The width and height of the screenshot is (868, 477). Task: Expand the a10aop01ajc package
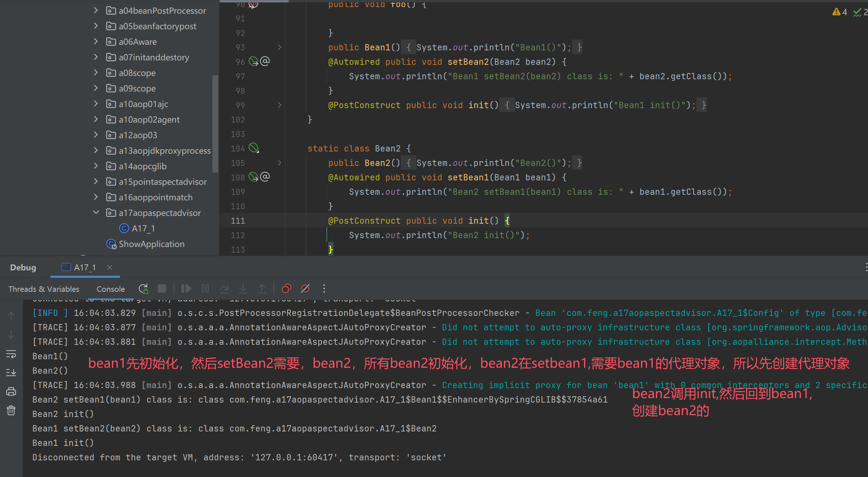pos(96,103)
